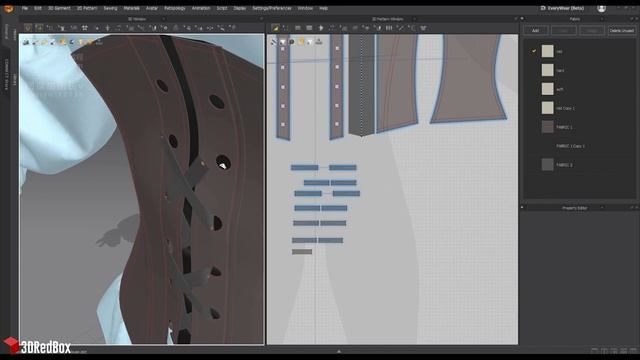Click the FABRIC 2 name label
Screen dimensions: 640x360
tap(564, 165)
